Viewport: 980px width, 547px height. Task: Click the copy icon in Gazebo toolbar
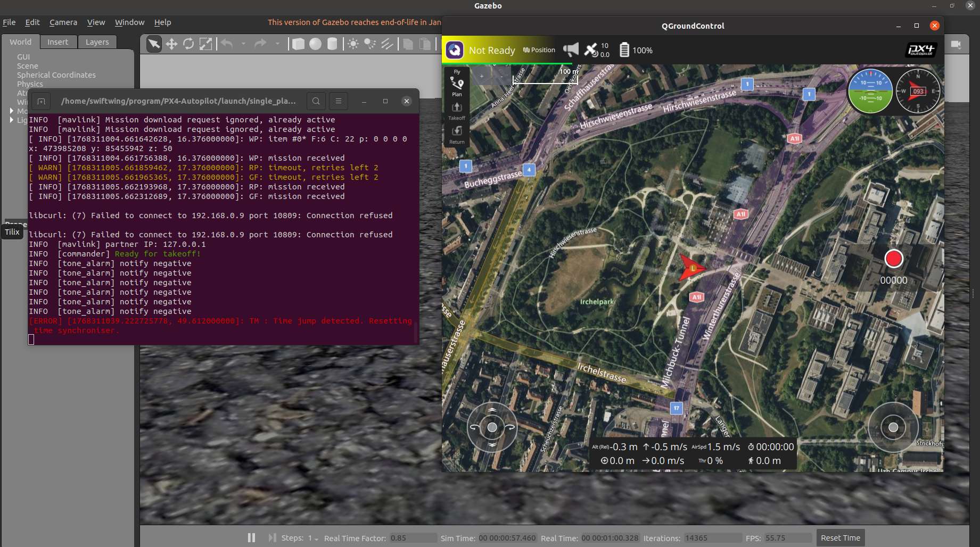click(x=408, y=44)
